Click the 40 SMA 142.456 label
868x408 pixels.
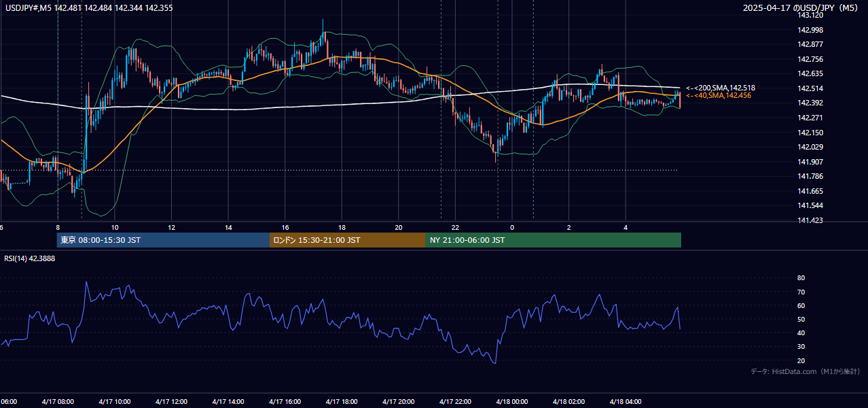coord(719,95)
